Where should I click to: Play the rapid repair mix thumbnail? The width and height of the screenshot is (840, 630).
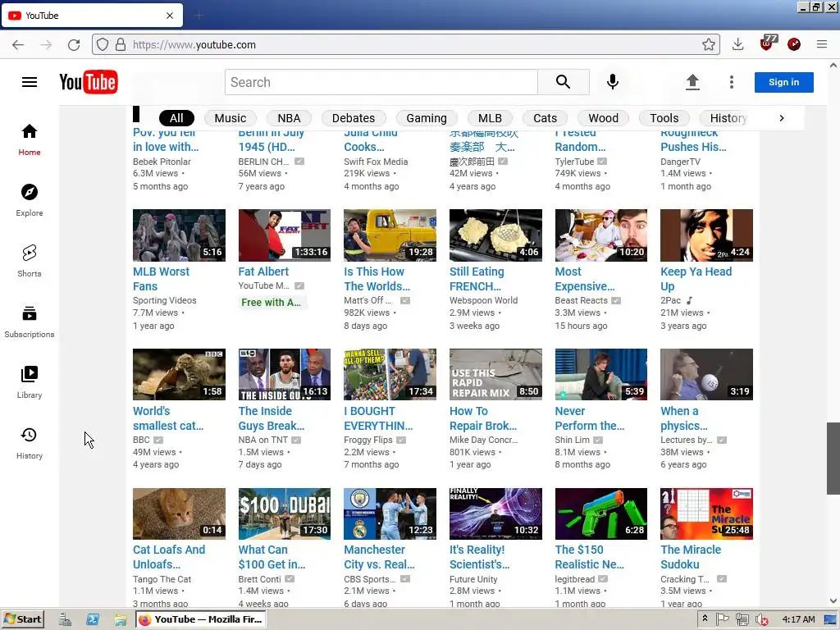pyautogui.click(x=495, y=374)
